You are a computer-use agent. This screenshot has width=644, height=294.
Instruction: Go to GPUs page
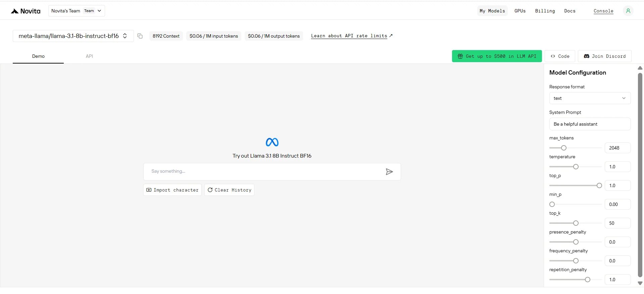(x=520, y=11)
